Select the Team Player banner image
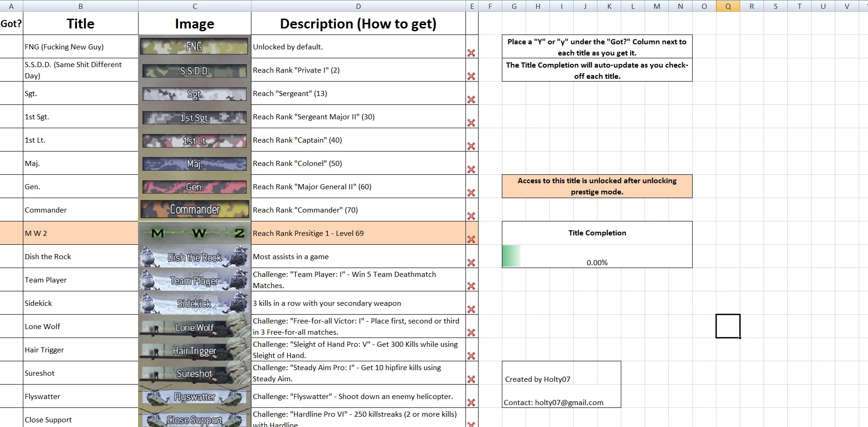Viewport: 868px width, 427px height. (194, 280)
